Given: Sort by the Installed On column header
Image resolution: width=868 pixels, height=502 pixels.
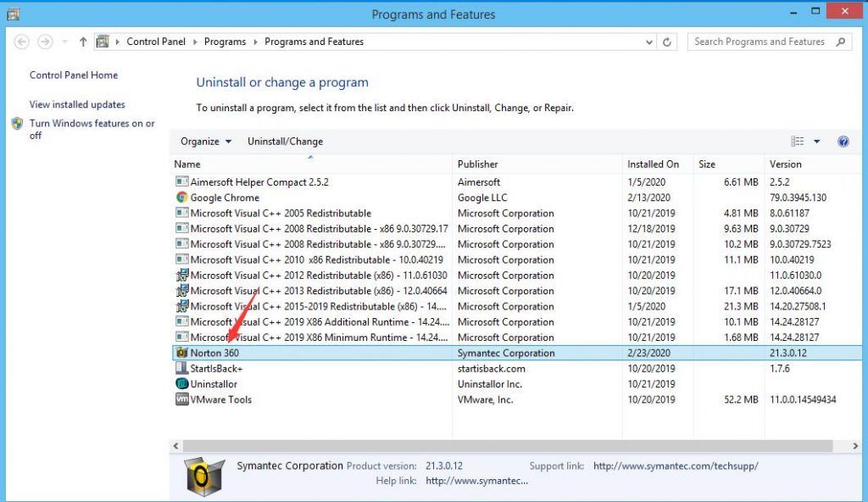Looking at the screenshot, I should click(x=658, y=164).
